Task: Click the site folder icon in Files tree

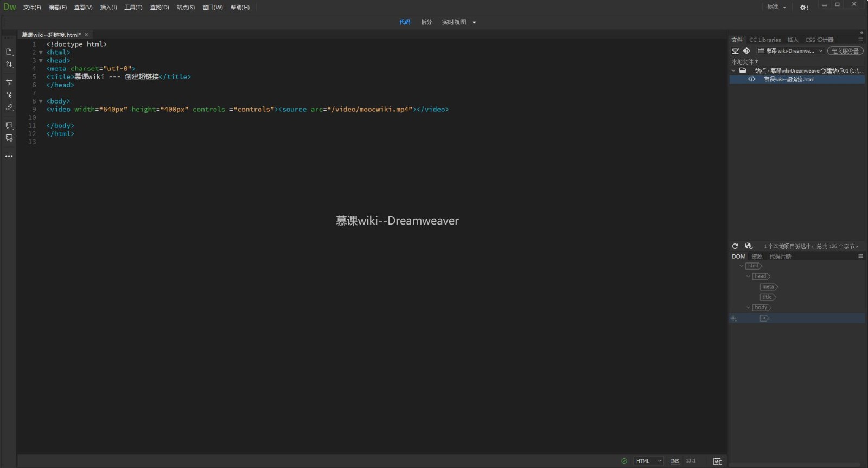Action: pos(743,70)
